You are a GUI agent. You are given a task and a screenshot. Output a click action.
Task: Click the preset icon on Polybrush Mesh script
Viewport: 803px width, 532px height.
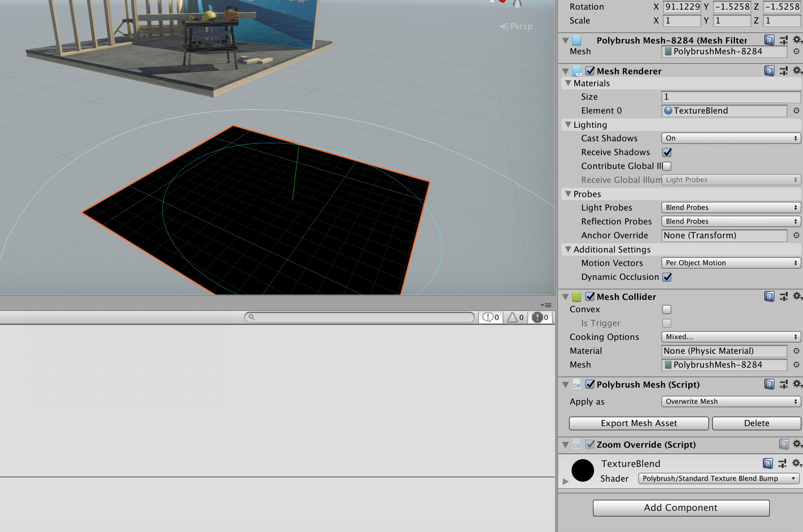click(784, 384)
